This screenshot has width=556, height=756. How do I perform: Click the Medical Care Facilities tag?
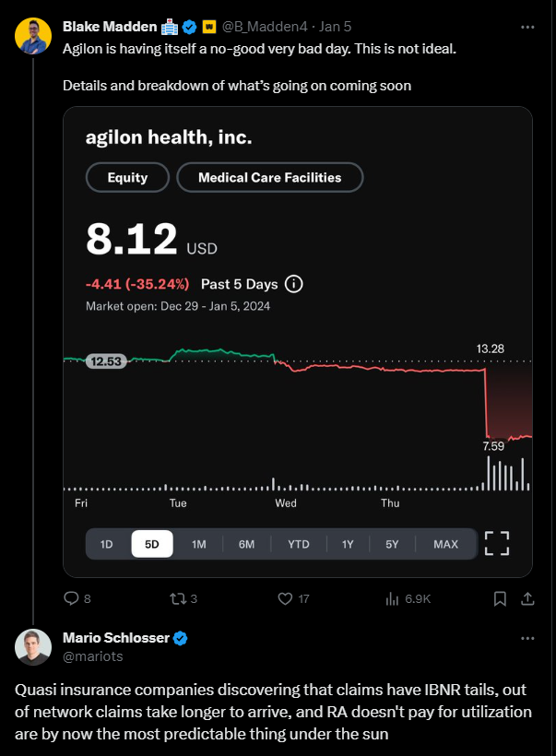click(x=269, y=177)
